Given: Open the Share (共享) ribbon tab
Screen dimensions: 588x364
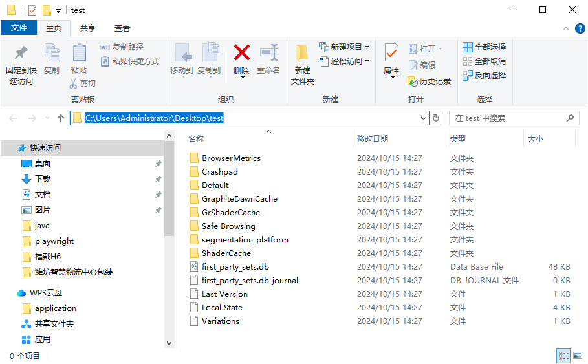Looking at the screenshot, I should tap(88, 28).
